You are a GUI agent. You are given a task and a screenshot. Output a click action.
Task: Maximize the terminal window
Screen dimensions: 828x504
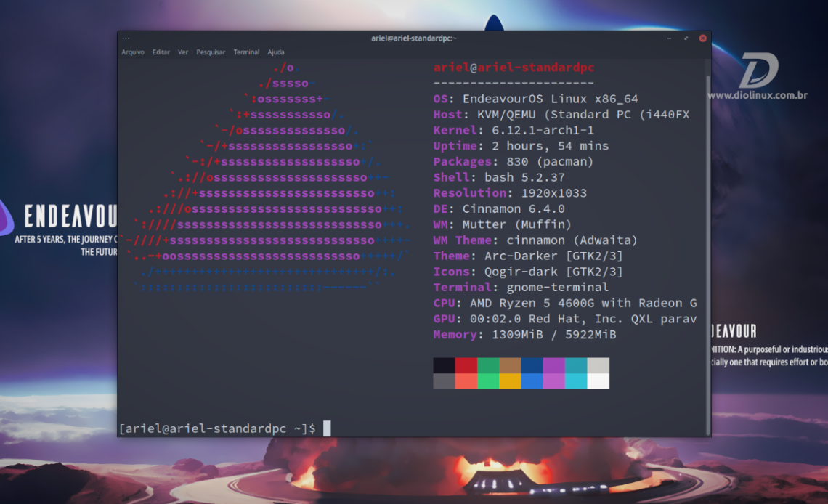click(686, 38)
